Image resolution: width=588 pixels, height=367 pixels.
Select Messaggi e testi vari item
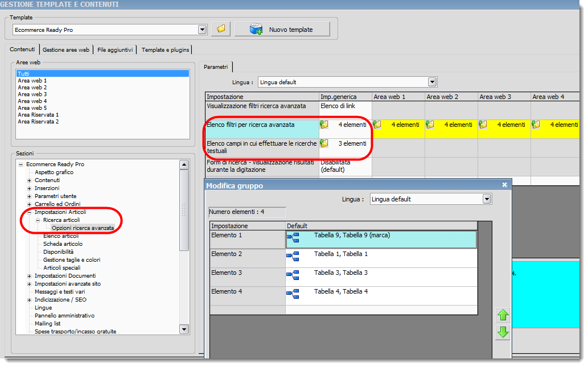[60, 292]
